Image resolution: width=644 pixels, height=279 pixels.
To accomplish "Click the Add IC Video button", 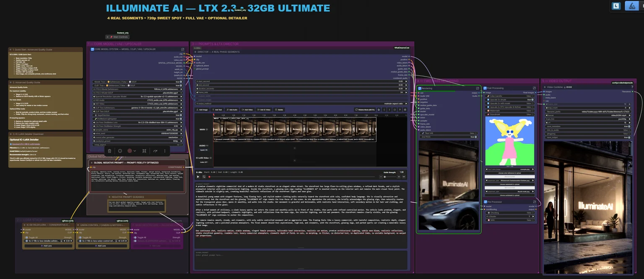I will point(264,110).
